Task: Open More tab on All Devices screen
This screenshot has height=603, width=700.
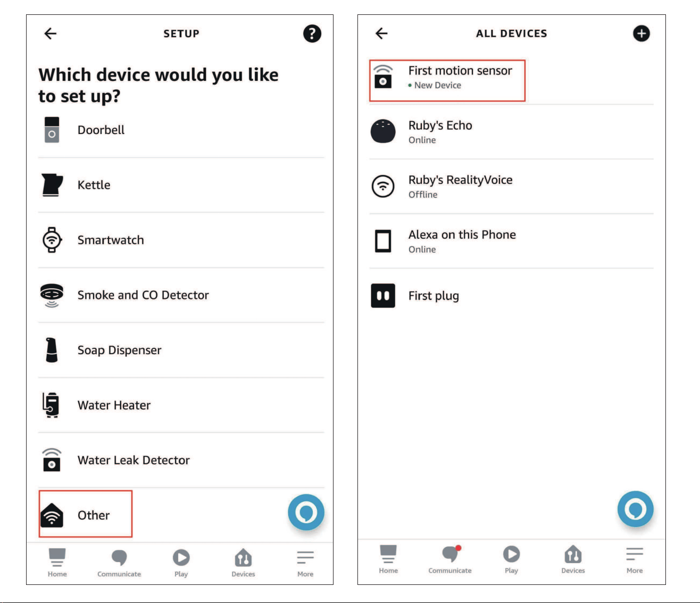Action: point(635,559)
